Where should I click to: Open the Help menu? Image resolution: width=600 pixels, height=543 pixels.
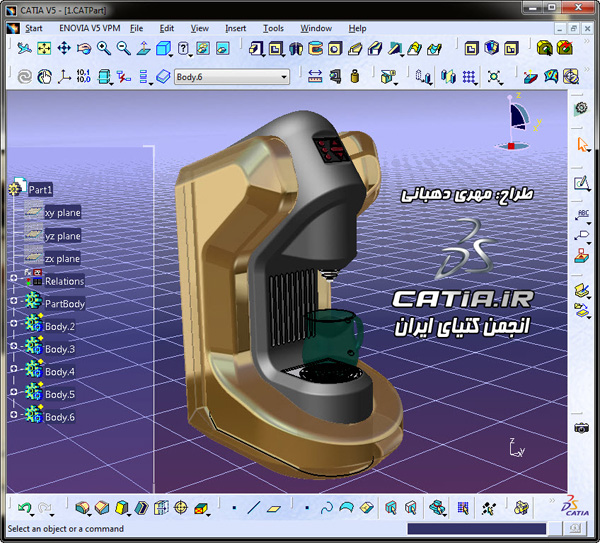(357, 28)
